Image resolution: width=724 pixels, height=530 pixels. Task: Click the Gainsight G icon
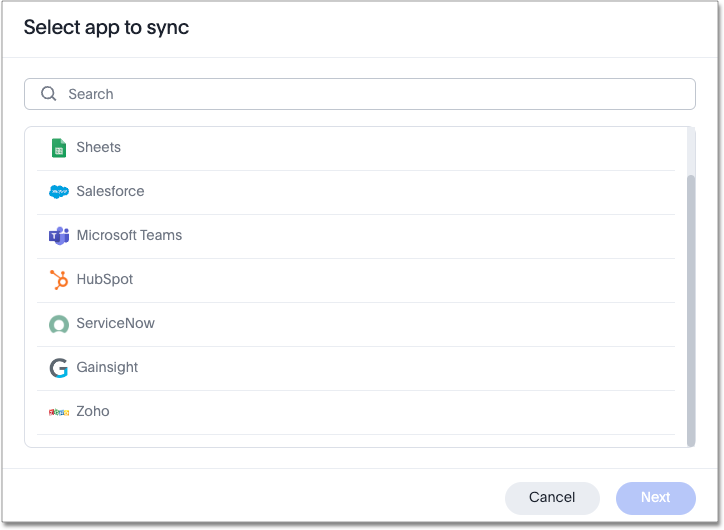(x=59, y=368)
